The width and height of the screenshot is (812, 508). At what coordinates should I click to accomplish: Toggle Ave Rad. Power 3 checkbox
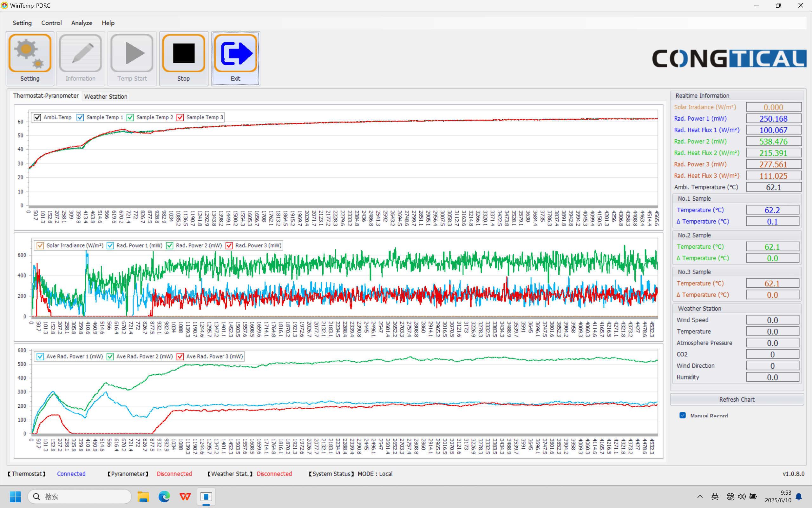coord(180,357)
